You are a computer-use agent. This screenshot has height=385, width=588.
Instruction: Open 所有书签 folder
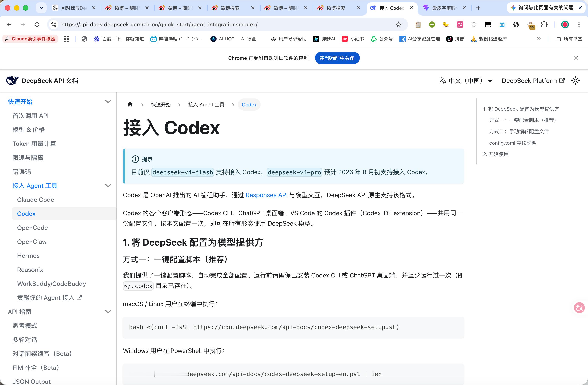pyautogui.click(x=569, y=39)
